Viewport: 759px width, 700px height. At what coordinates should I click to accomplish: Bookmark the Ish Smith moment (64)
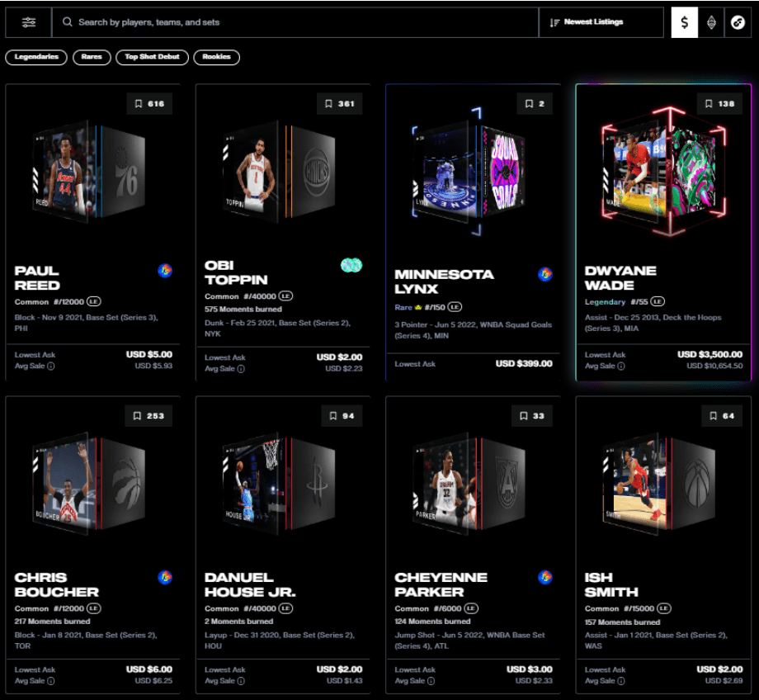point(722,416)
